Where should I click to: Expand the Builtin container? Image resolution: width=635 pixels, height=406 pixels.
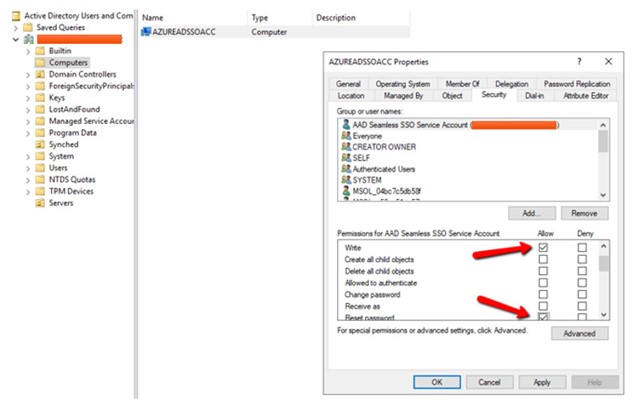point(28,51)
